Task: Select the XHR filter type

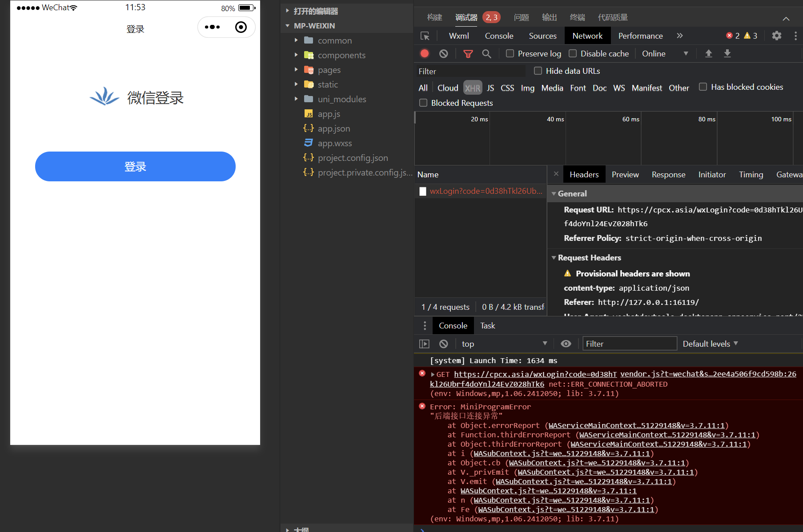Action: [x=473, y=88]
